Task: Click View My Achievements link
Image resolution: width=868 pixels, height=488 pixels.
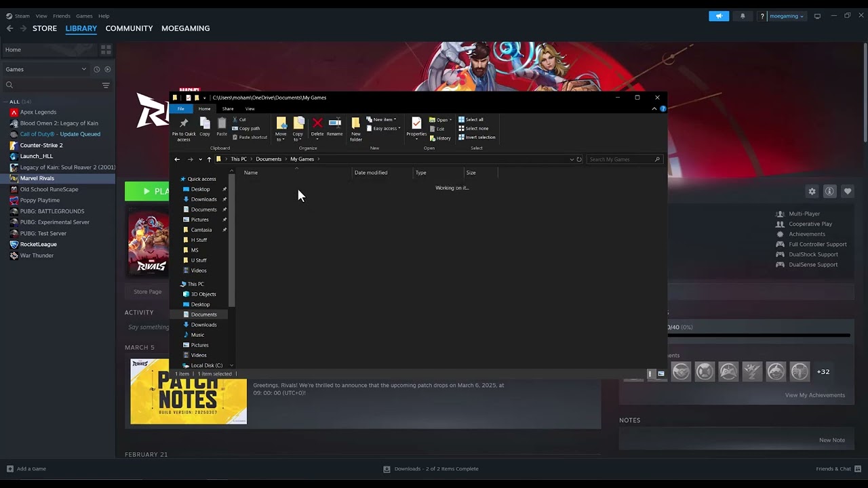Action: 815,395
